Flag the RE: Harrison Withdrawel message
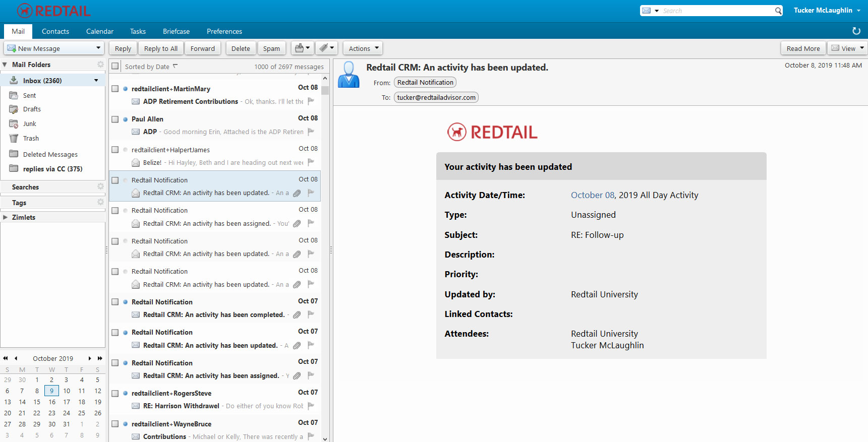 (311, 406)
